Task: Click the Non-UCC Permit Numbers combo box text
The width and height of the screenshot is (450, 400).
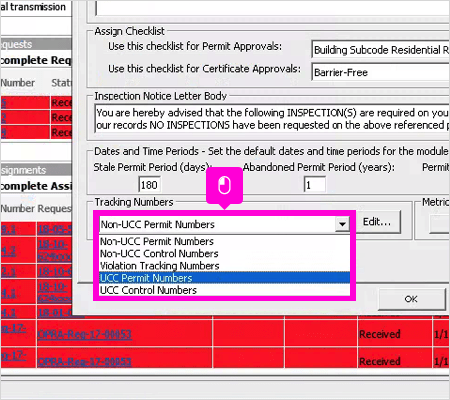Action: [158, 224]
